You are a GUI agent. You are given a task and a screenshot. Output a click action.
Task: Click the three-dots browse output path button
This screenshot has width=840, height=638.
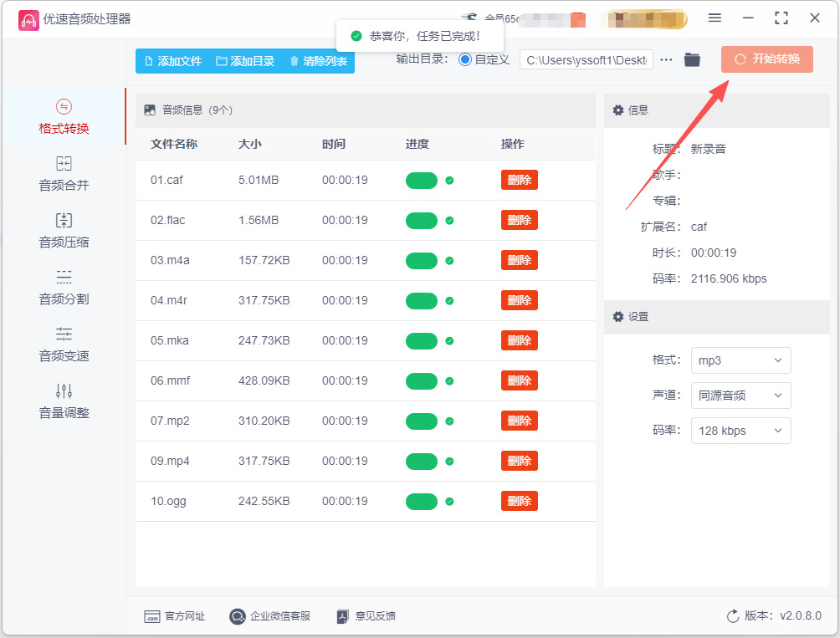click(x=666, y=60)
